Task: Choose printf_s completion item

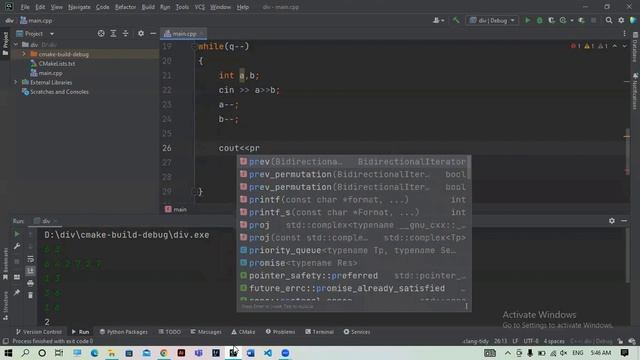Action: click(354, 212)
